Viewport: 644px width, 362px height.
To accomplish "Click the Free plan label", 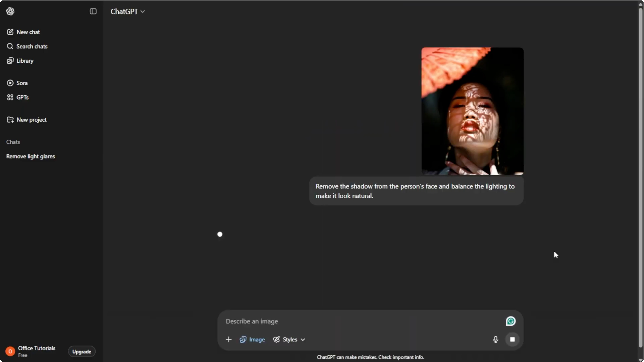I will [x=23, y=355].
